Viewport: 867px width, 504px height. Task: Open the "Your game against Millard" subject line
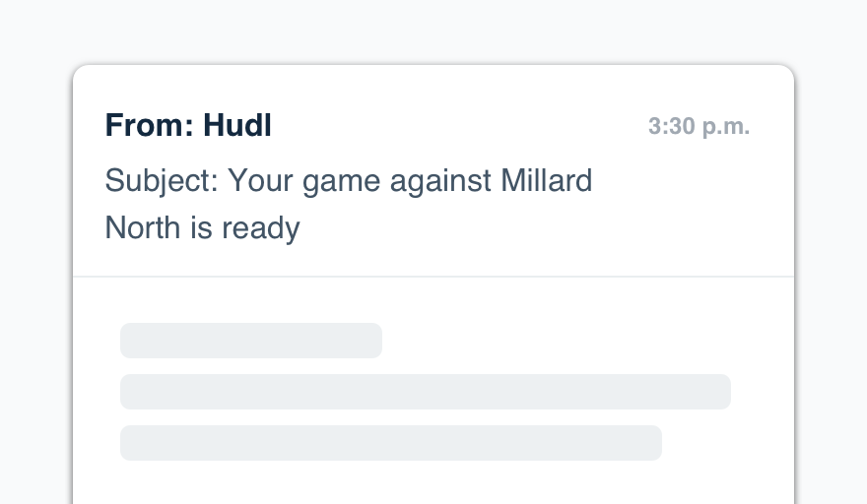349,181
